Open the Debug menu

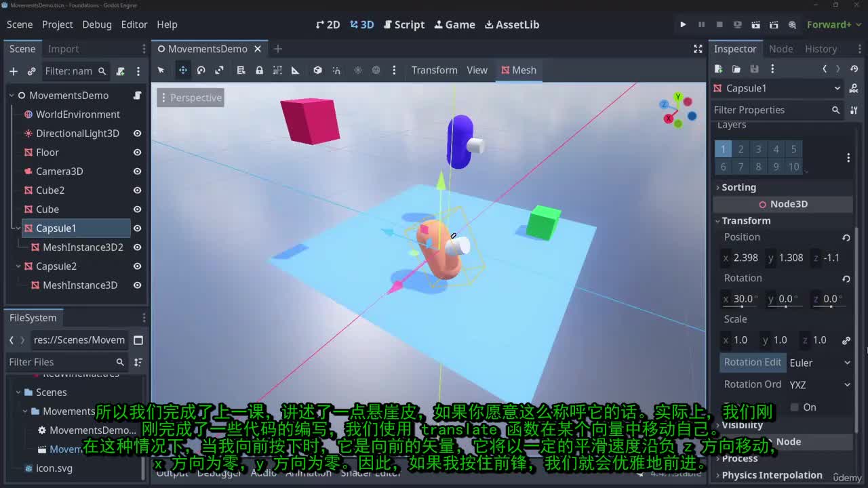(97, 24)
